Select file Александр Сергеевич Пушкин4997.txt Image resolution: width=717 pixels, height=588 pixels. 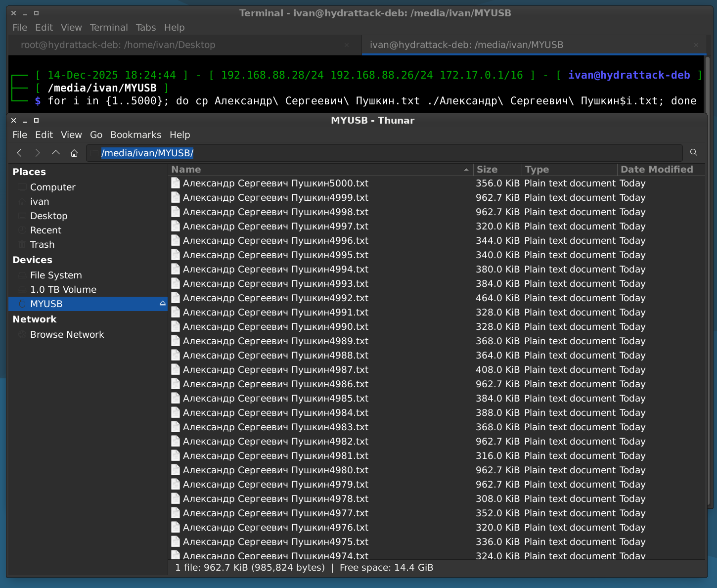pos(275,226)
